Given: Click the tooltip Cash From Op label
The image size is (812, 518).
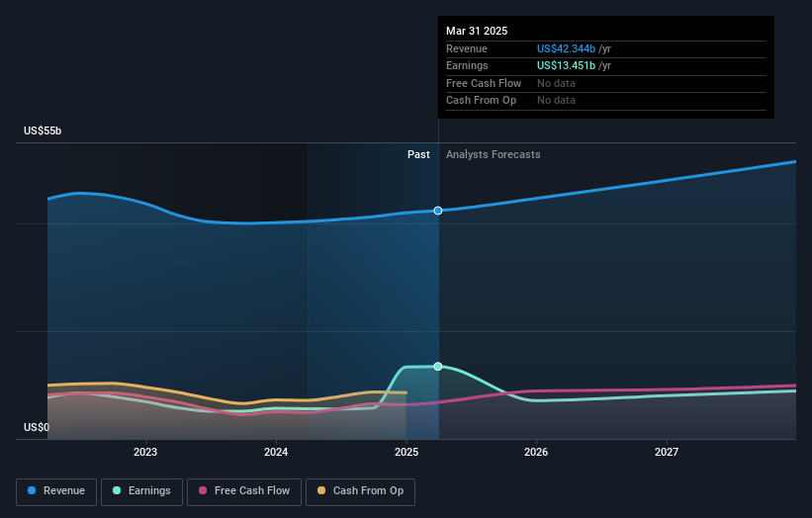Looking at the screenshot, I should point(481,101).
